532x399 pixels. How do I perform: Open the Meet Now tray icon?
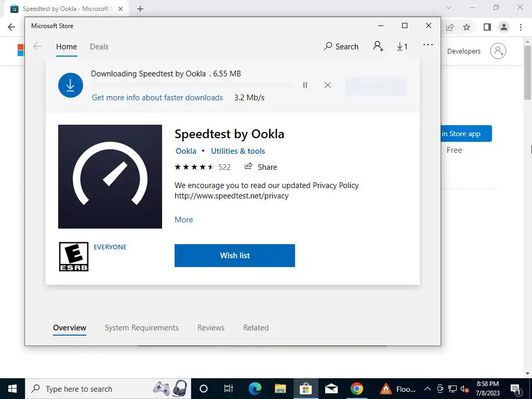pos(440,389)
